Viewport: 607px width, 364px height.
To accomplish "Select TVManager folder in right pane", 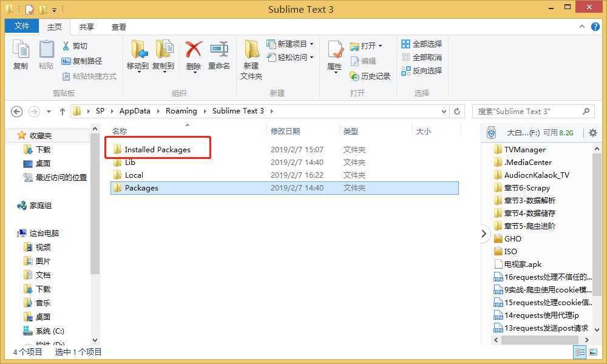I will (524, 149).
